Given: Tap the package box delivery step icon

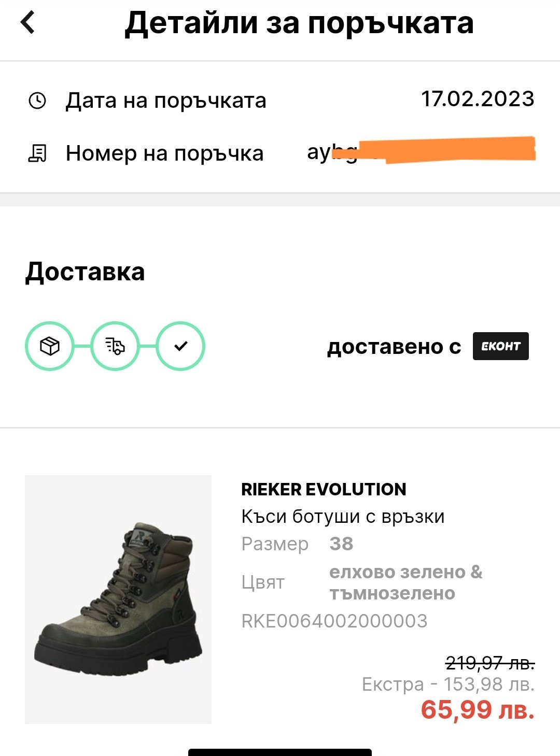Looking at the screenshot, I should tap(50, 346).
